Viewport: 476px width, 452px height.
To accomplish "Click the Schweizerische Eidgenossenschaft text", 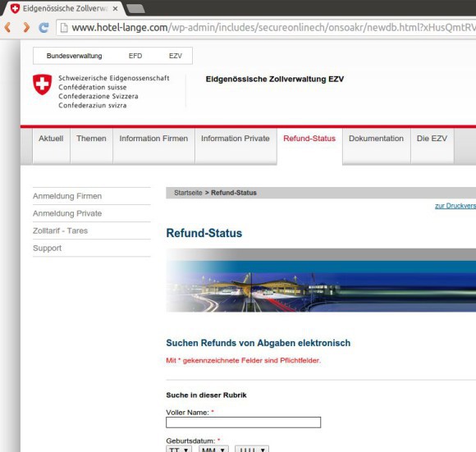I will click(x=113, y=78).
